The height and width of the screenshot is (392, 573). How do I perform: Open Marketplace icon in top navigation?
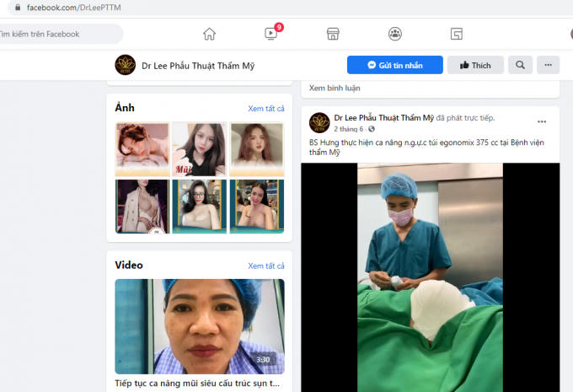click(x=333, y=34)
